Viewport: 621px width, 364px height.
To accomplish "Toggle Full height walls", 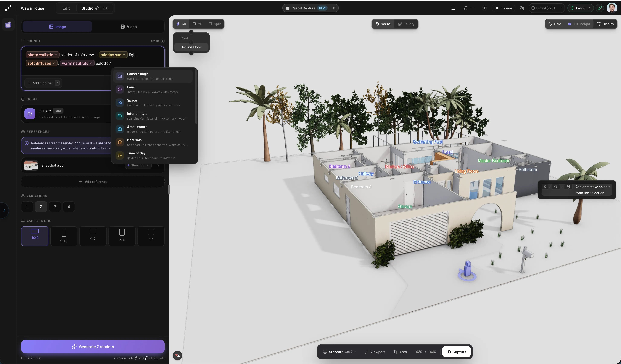I will coord(579,24).
